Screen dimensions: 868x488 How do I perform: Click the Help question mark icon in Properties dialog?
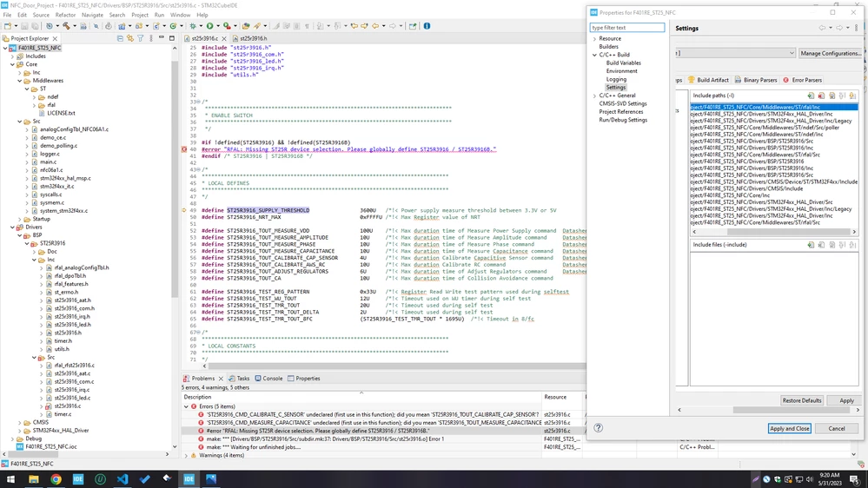click(x=599, y=428)
